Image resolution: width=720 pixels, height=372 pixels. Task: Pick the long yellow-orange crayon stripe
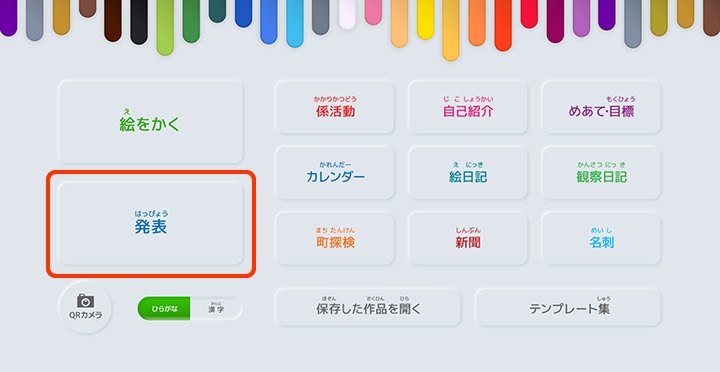coord(451,30)
